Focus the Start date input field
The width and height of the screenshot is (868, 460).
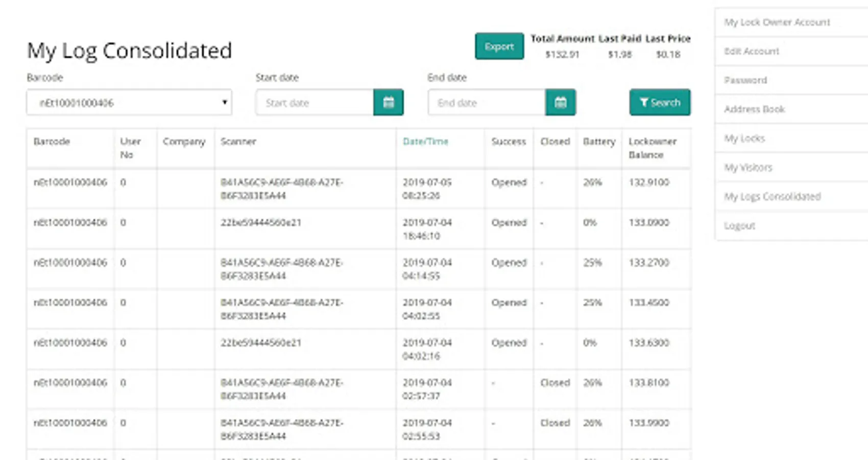pos(315,102)
